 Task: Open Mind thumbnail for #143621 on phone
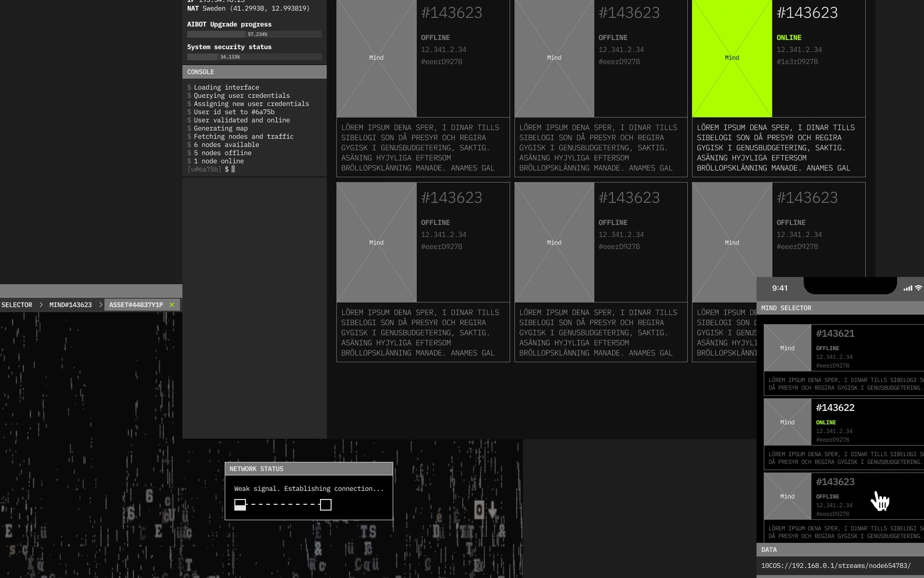click(787, 348)
